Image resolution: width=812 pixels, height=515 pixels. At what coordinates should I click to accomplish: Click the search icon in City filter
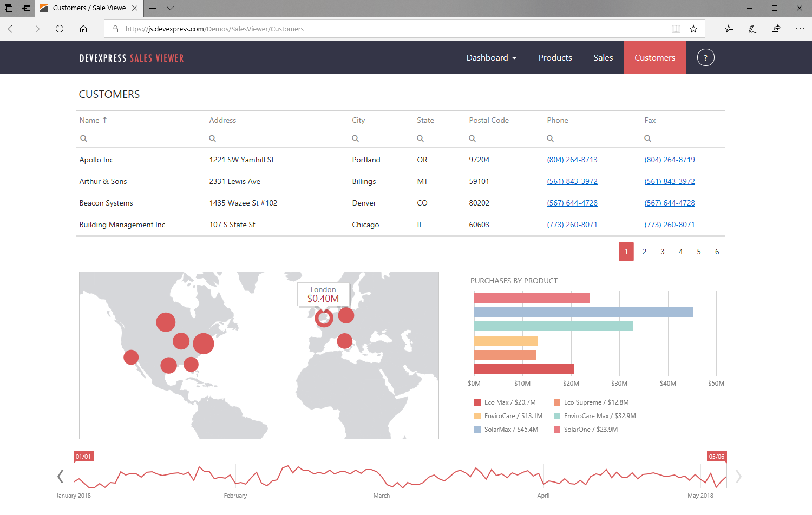355,138
